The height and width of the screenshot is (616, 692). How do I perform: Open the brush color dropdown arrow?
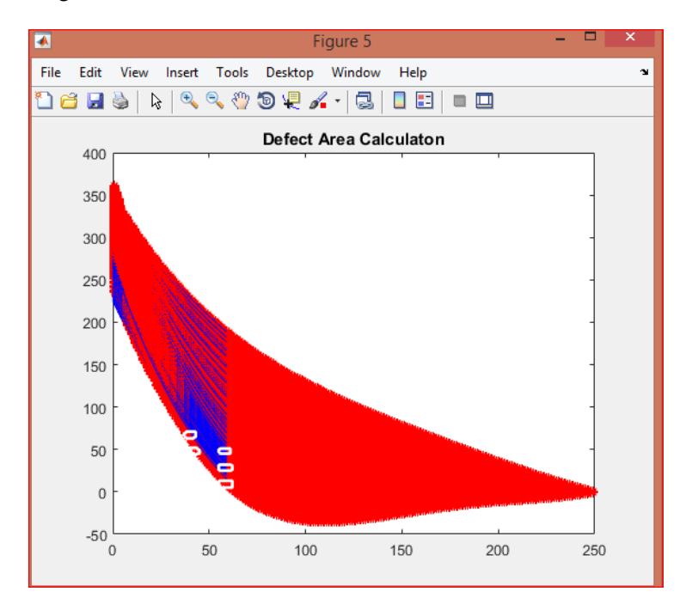[x=338, y=101]
